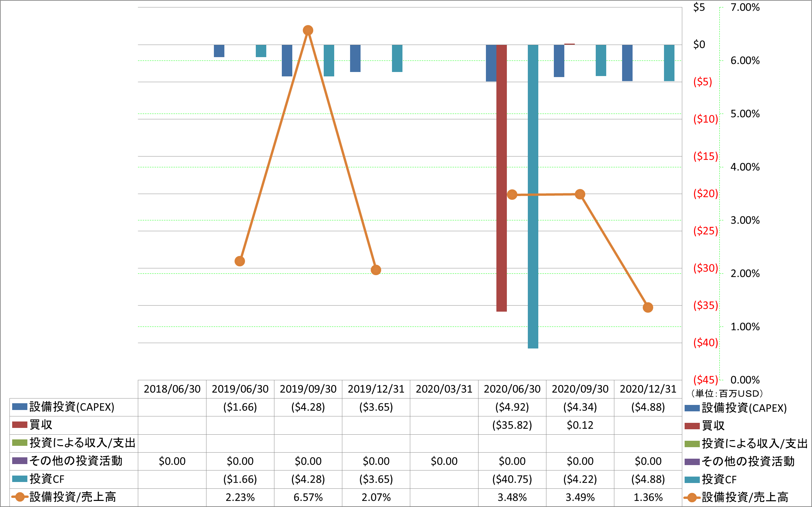This screenshot has width=812, height=507.
Task: Click the $0.00 cell under 2018/06/30
Action: click(x=172, y=461)
